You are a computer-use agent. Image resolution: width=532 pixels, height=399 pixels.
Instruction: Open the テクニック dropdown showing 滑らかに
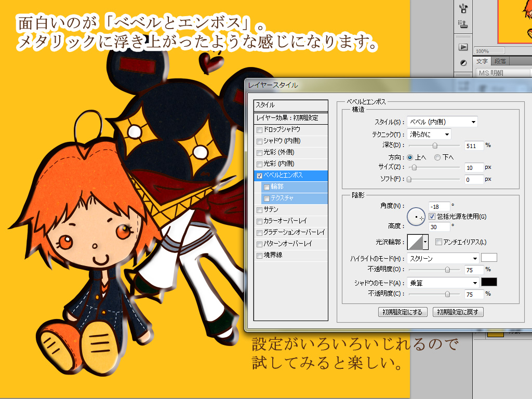[x=429, y=135]
